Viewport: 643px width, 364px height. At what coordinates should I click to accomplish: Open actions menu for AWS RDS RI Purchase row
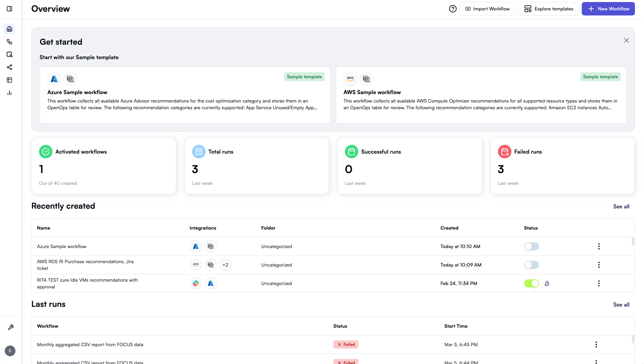tap(599, 265)
